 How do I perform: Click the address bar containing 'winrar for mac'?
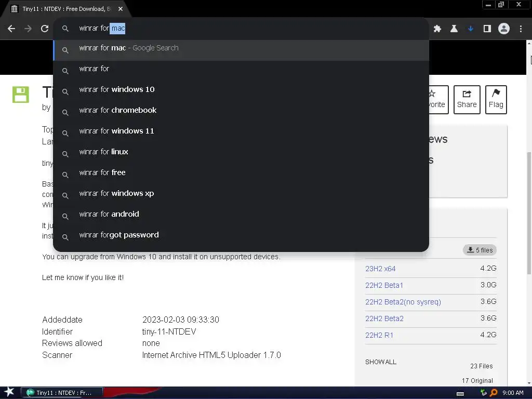tap(241, 28)
